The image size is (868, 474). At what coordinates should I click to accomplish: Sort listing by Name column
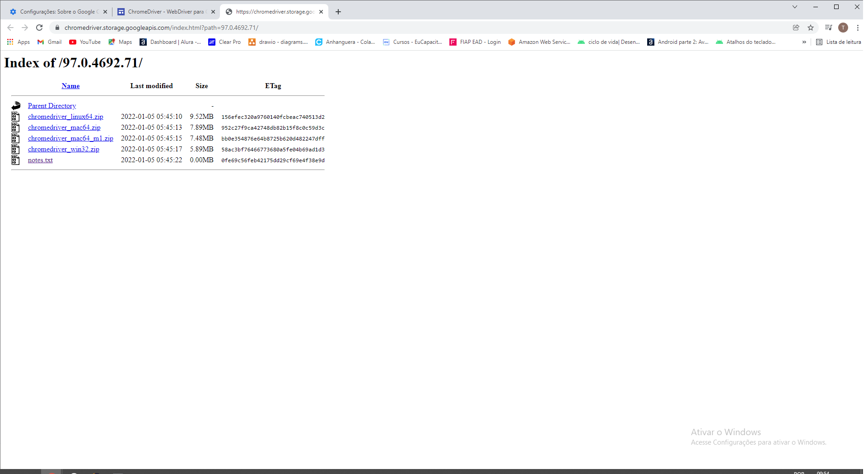tap(70, 86)
